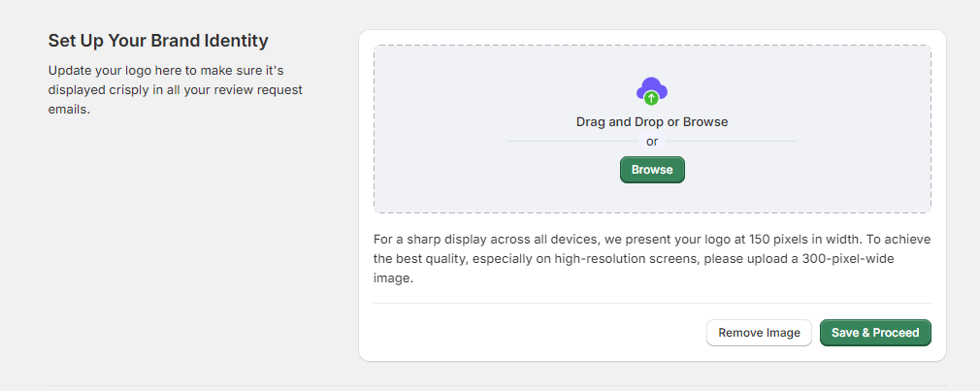Viewport: 980px width, 391px height.
Task: Hit Save & Proceed
Action: point(875,333)
